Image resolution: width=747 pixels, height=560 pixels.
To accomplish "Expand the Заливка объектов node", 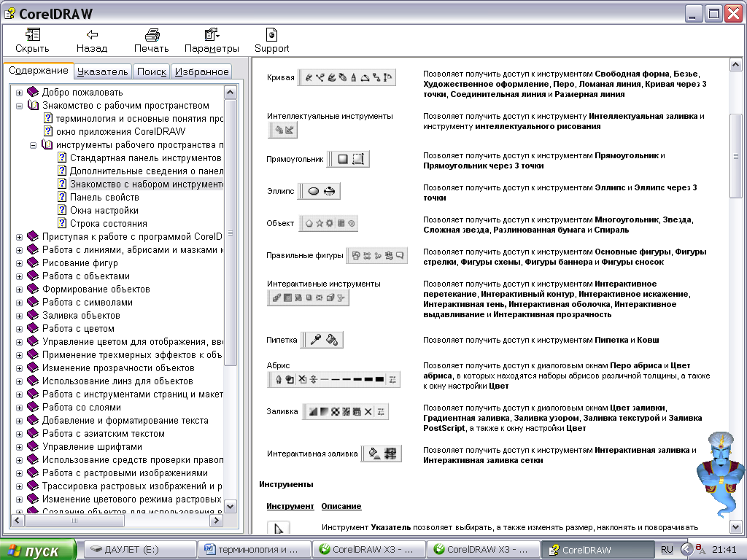I will pyautogui.click(x=19, y=316).
